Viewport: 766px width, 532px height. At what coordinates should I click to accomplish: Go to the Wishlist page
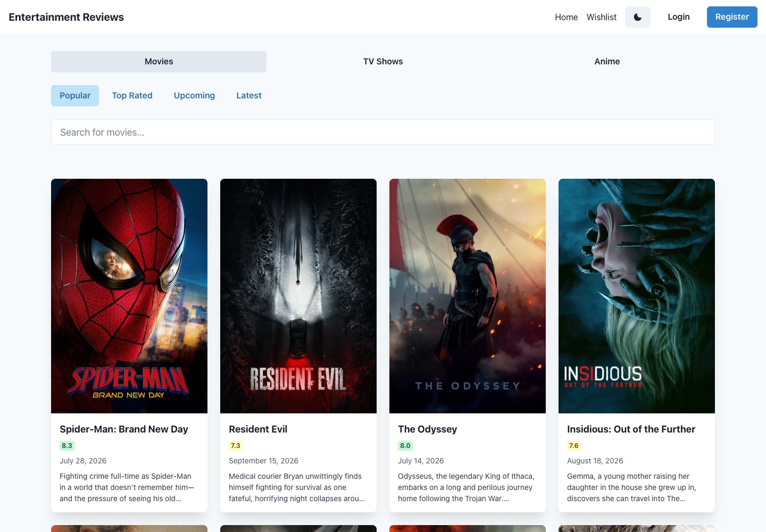(602, 17)
